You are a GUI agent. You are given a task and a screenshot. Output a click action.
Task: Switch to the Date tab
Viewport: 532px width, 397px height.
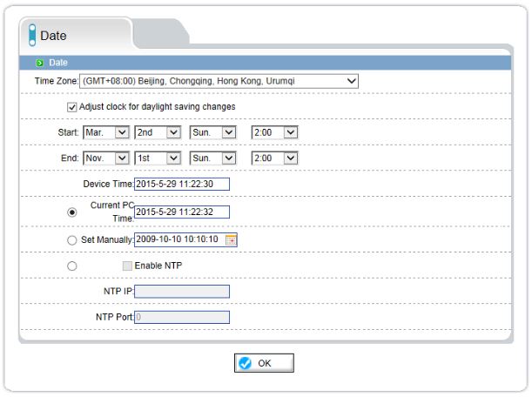tap(77, 36)
